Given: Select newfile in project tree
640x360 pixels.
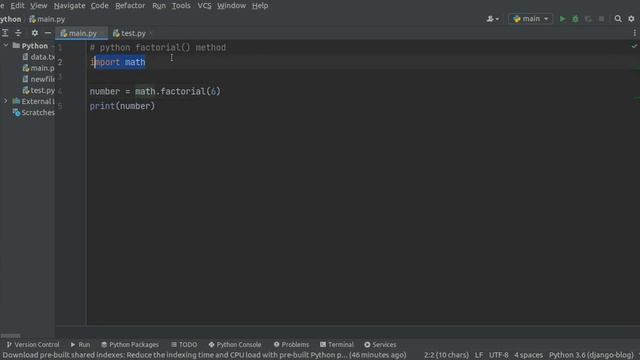Looking at the screenshot, I should pyautogui.click(x=39, y=79).
